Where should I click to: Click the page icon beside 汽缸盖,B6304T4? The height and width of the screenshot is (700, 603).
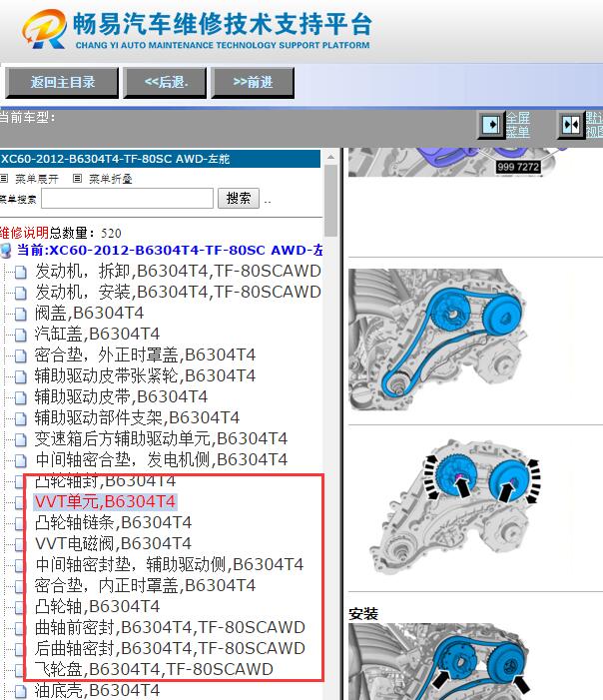point(21,335)
